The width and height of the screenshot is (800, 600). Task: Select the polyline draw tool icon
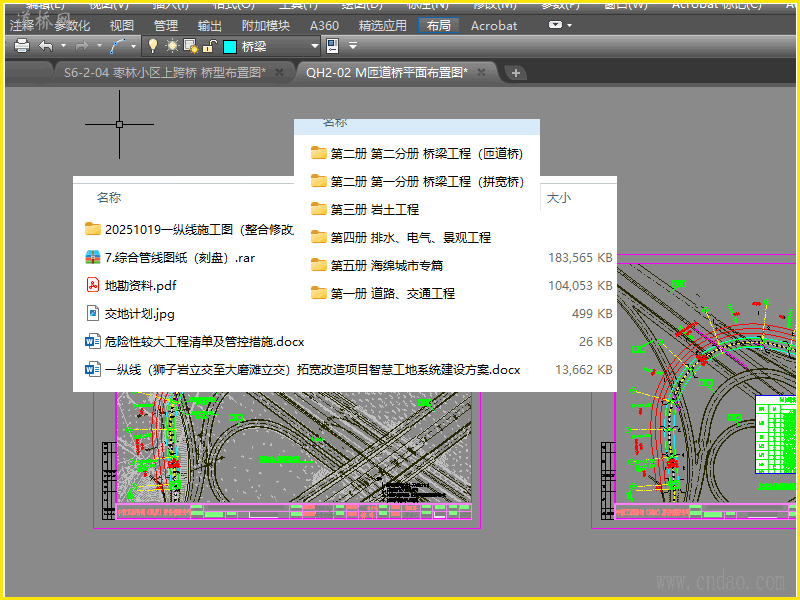pyautogui.click(x=118, y=46)
